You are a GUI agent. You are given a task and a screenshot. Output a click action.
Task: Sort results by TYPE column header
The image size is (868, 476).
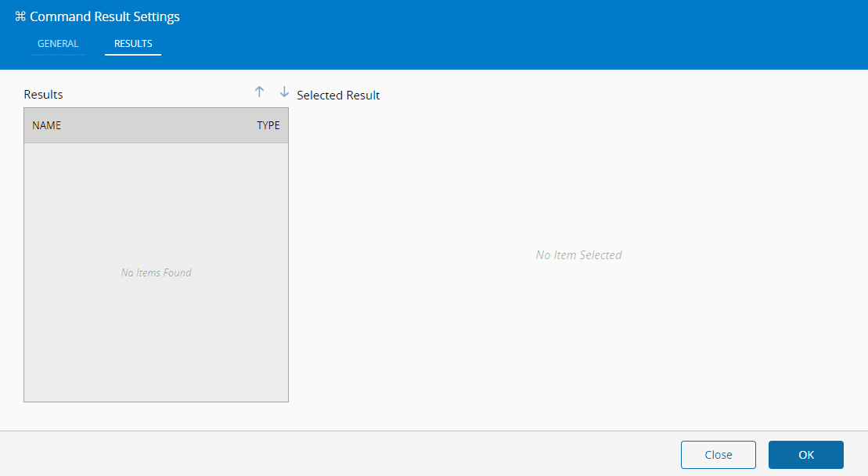pyautogui.click(x=268, y=125)
